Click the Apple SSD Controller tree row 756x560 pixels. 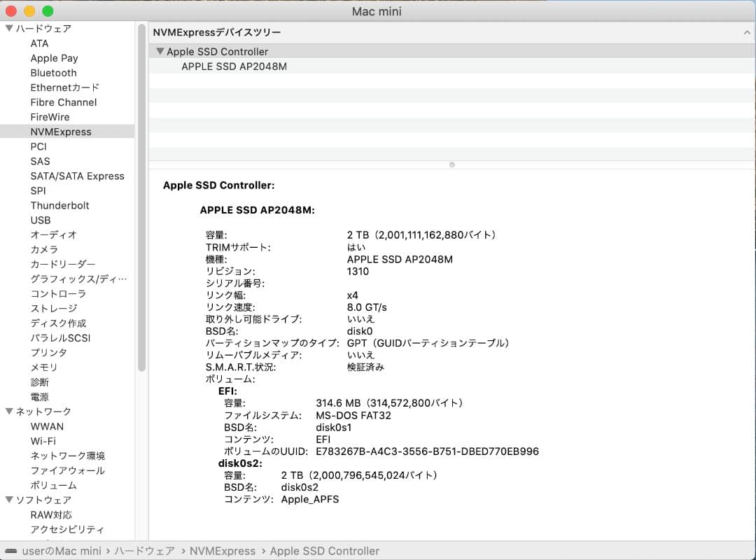(x=451, y=52)
